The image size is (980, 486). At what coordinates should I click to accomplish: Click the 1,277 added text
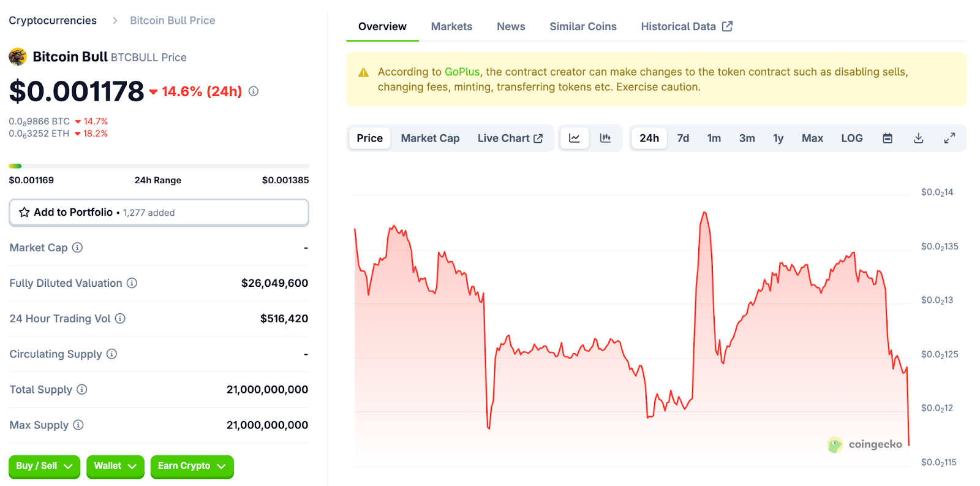149,213
